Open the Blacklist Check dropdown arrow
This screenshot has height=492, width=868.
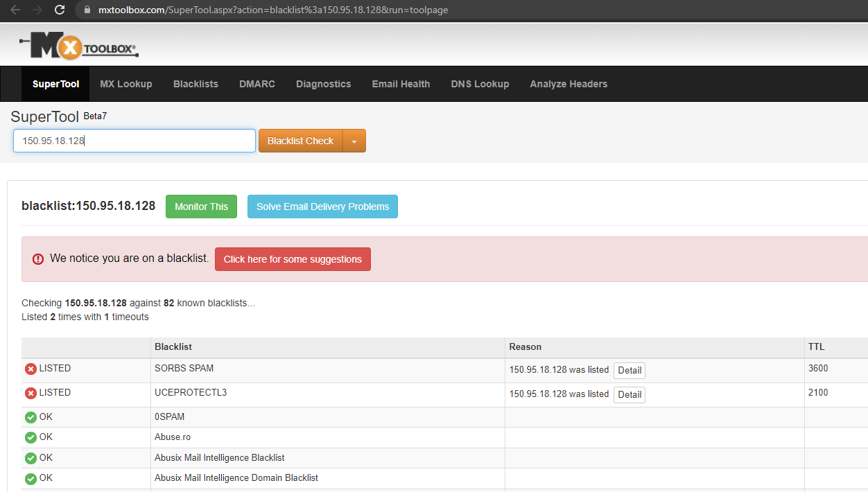point(354,141)
